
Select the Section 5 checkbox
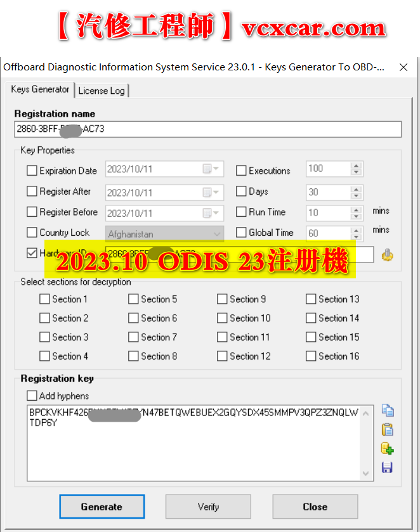tap(133, 299)
